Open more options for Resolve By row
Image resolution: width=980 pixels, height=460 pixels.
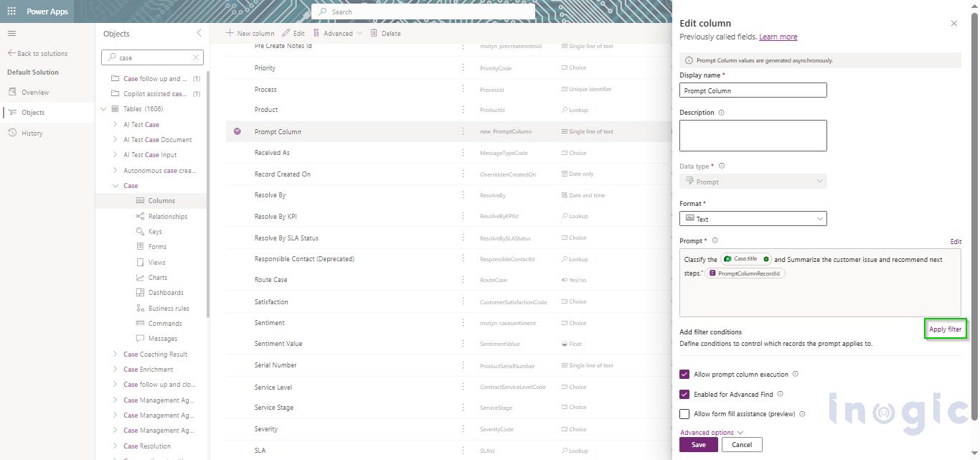pyautogui.click(x=463, y=195)
